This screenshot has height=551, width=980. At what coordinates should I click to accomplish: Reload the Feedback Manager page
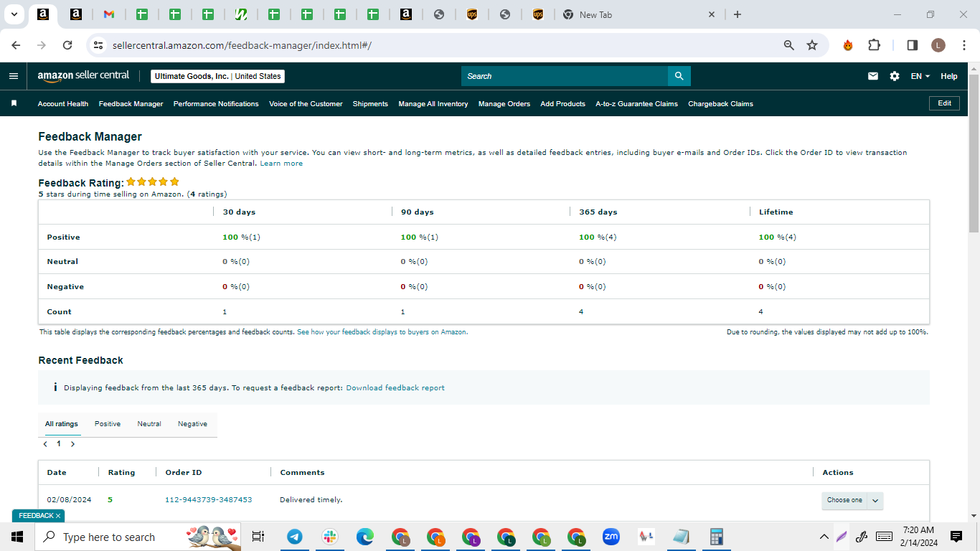67,45
